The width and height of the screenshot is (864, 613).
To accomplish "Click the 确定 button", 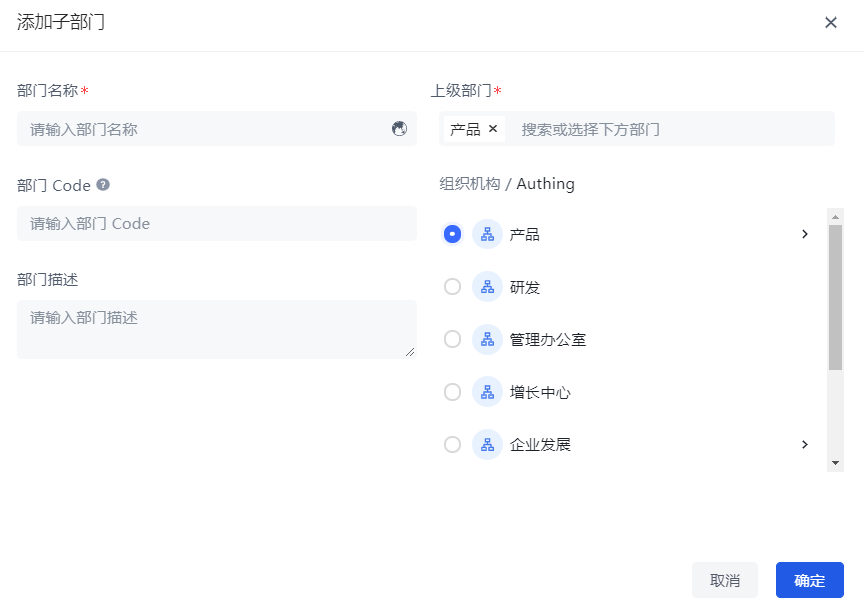I will point(809,580).
